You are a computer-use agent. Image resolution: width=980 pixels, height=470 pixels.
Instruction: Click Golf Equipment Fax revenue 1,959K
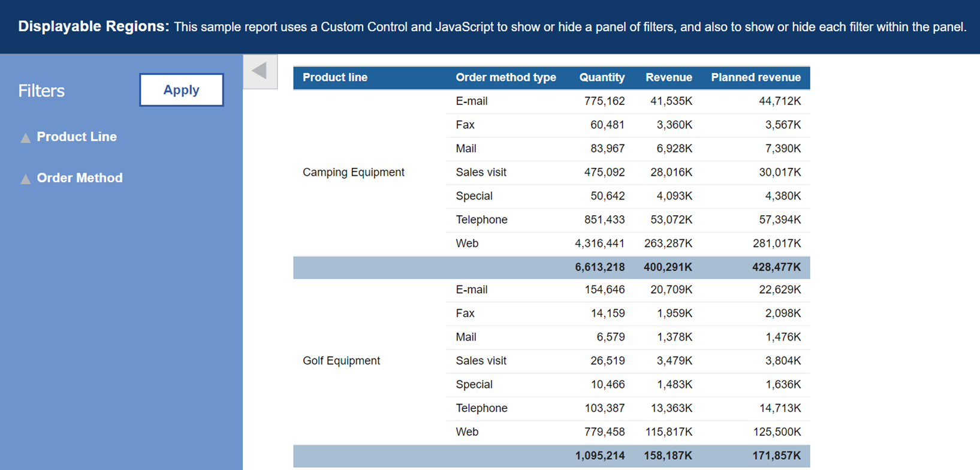pyautogui.click(x=674, y=314)
